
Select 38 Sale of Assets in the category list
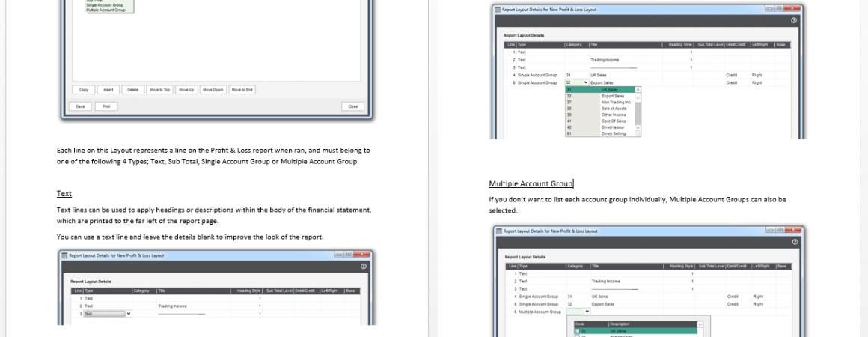pyautogui.click(x=601, y=109)
